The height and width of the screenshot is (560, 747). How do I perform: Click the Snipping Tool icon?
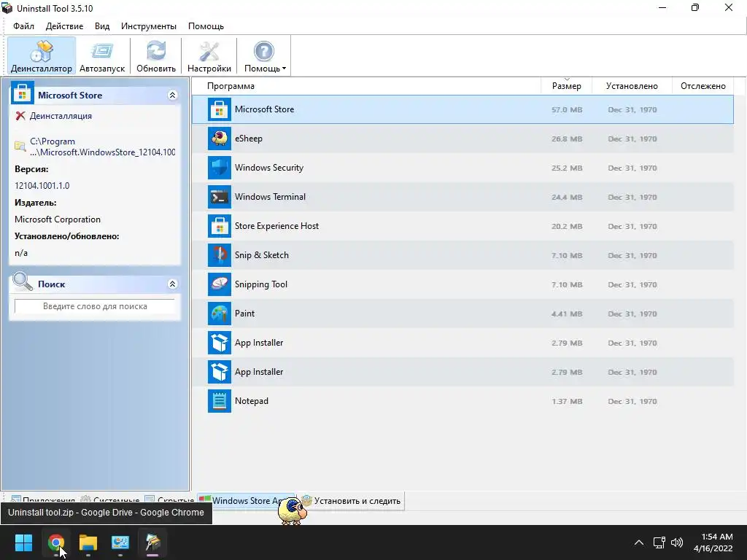(x=220, y=284)
